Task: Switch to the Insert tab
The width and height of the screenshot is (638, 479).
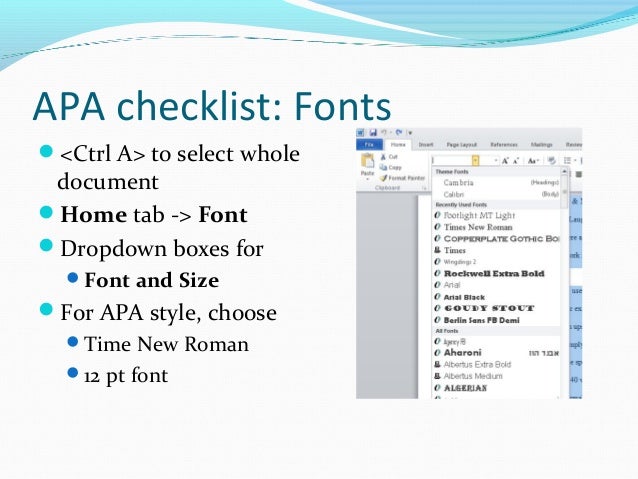Action: tap(426, 144)
